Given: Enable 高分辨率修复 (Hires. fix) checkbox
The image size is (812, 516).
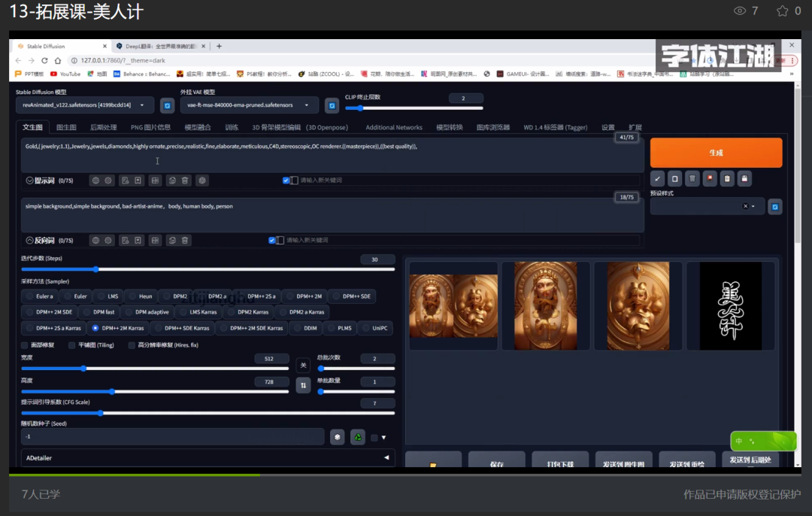Looking at the screenshot, I should pyautogui.click(x=132, y=345).
